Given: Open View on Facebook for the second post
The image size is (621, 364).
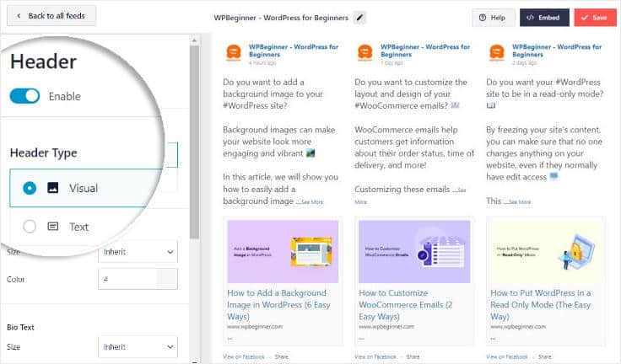Looking at the screenshot, I should pos(374,357).
